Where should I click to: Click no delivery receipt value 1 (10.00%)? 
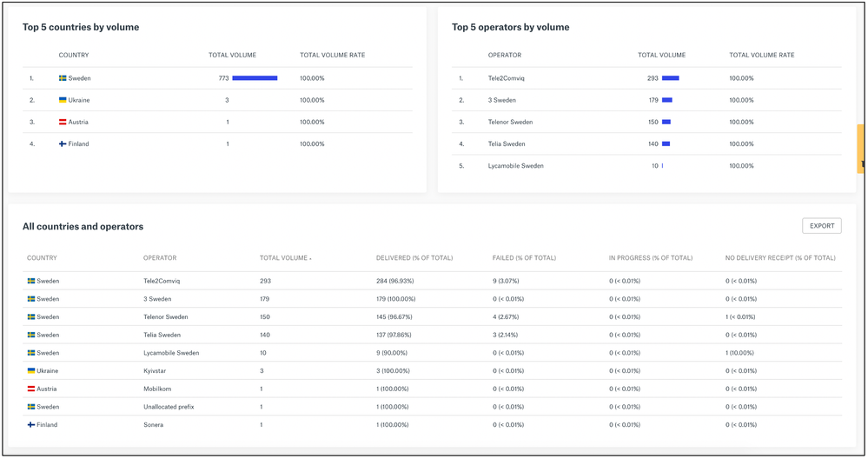(x=739, y=353)
